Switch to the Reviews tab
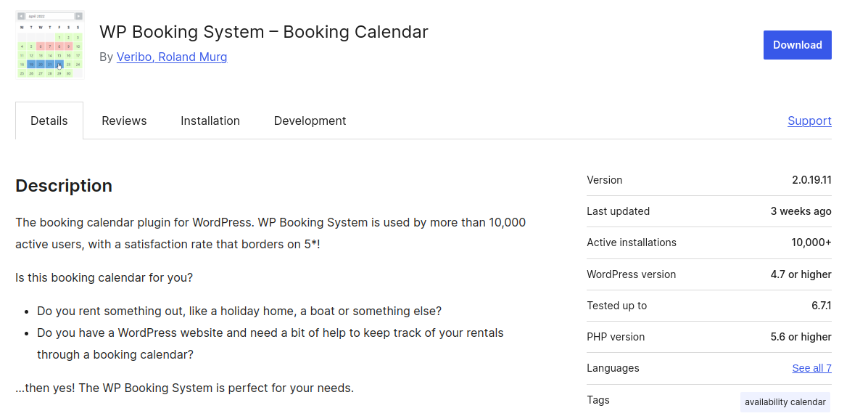Viewport: 868px width, 416px height. 124,121
